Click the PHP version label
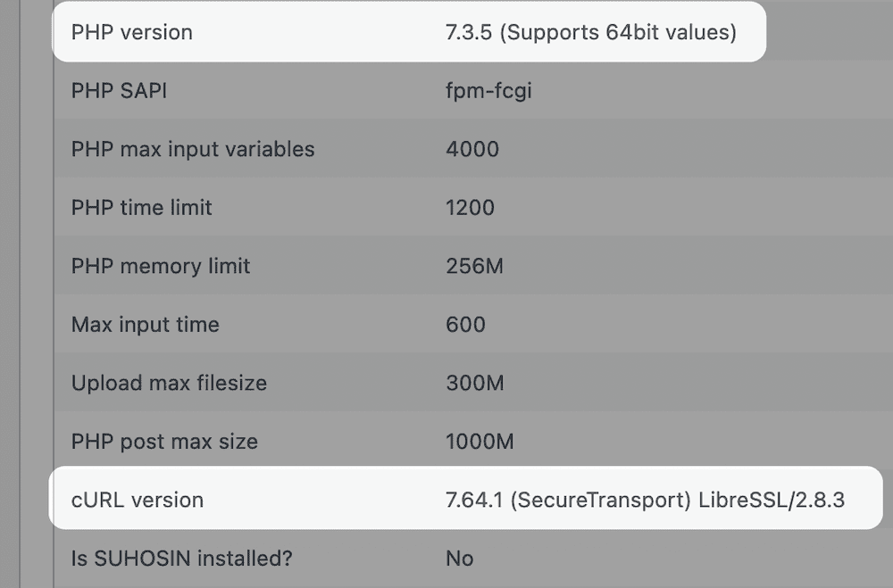 (131, 32)
